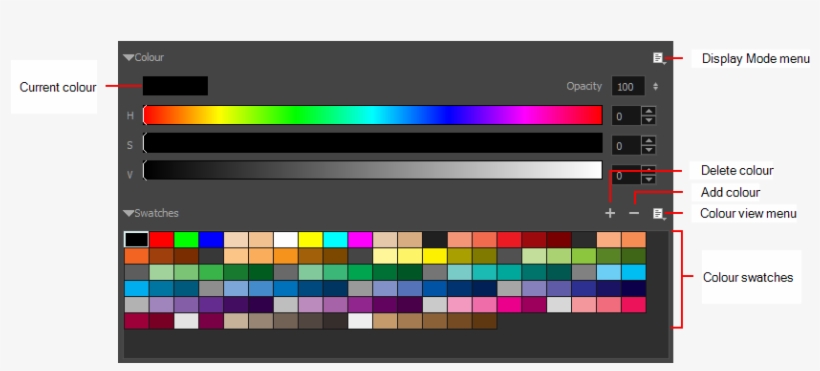Select the white swatch in the first row
The image size is (820, 371).
[286, 240]
